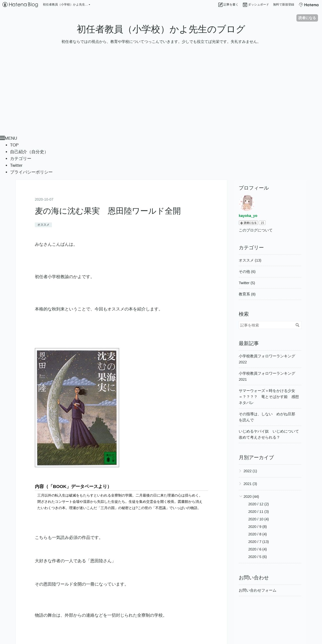
Task: Open the book cover image
Action: tap(77, 408)
